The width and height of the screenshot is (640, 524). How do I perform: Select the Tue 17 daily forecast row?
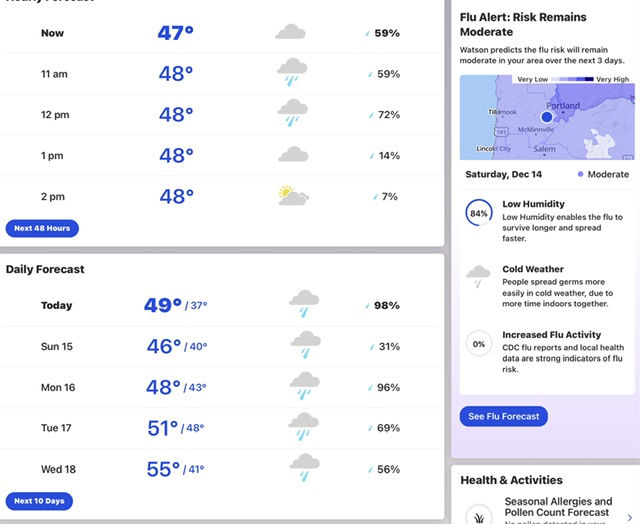click(x=220, y=428)
